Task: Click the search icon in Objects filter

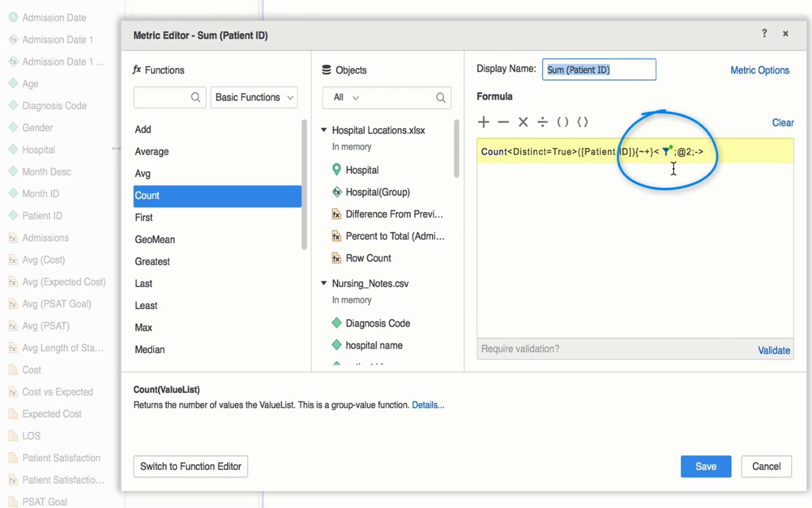Action: pyautogui.click(x=441, y=97)
